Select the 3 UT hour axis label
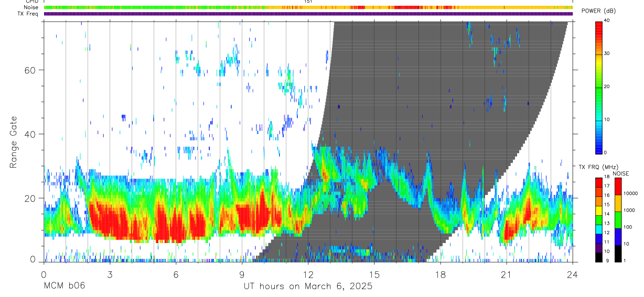Viewport: 644px width, 297px height. pyautogui.click(x=109, y=274)
